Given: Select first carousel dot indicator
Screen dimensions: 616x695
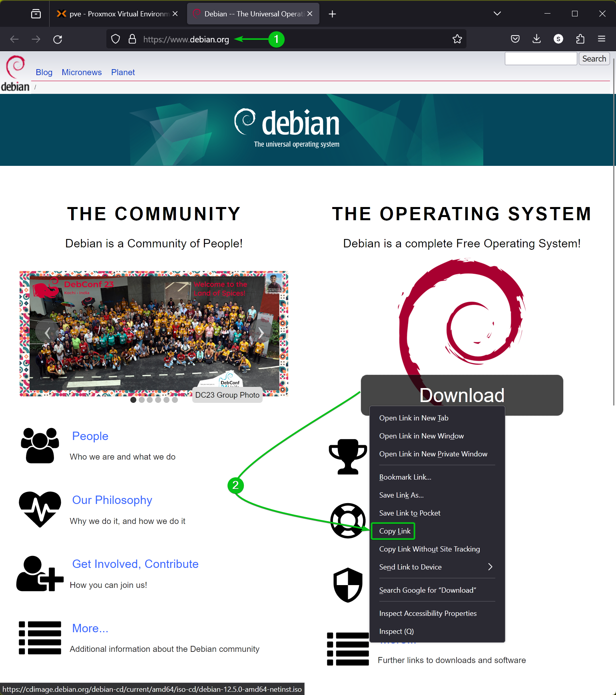Looking at the screenshot, I should coord(133,400).
